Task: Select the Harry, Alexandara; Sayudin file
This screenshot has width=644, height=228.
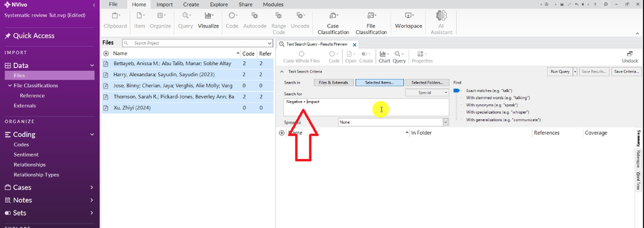Action: (x=187, y=75)
